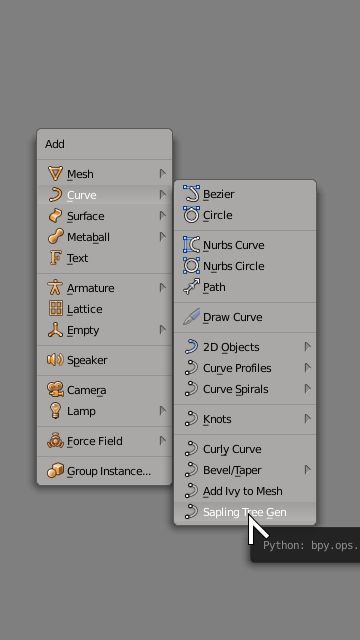Expand the Curve Spirals submenu arrow
The image size is (360, 640).
pos(307,389)
